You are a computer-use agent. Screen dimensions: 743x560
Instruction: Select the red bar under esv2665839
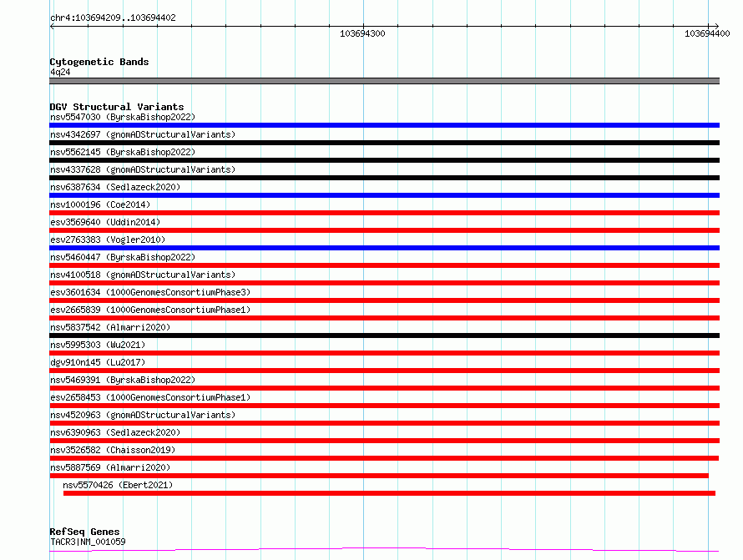(384, 318)
